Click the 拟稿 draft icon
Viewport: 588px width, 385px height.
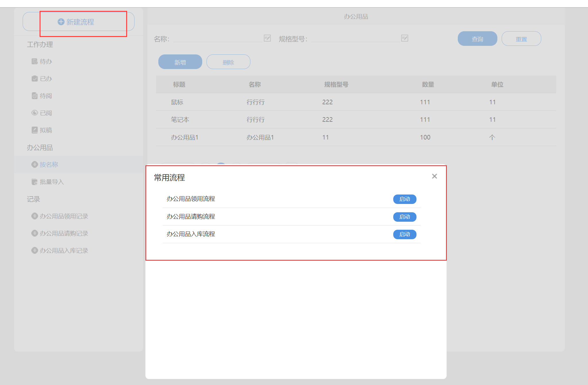[x=34, y=130]
